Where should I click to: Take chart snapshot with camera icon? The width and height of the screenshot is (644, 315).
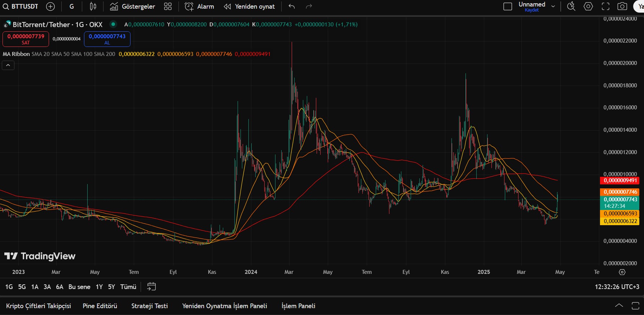(x=622, y=6)
